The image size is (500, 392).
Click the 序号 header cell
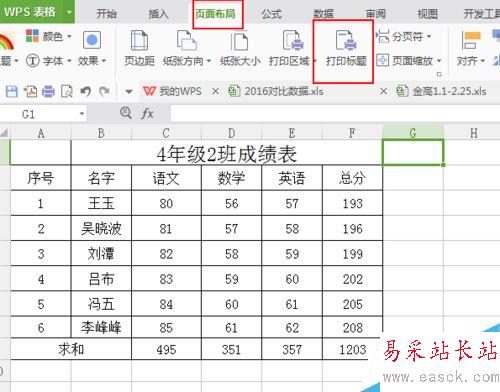coord(41,178)
